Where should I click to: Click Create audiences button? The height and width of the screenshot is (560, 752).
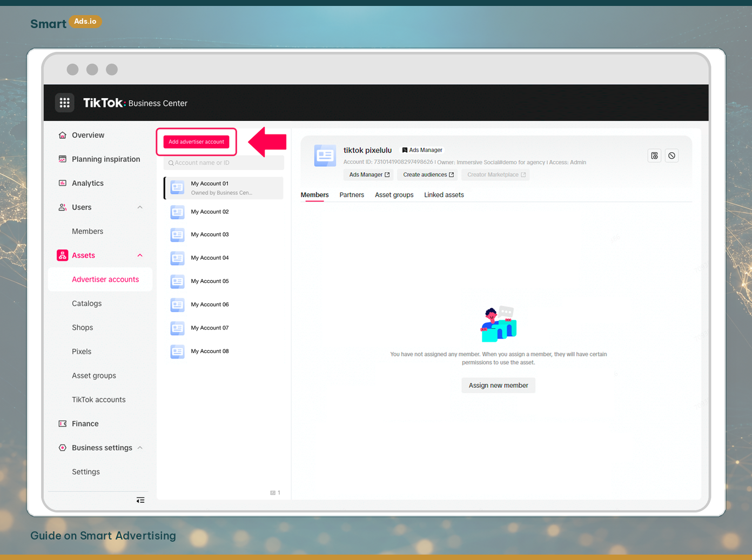pyautogui.click(x=428, y=175)
